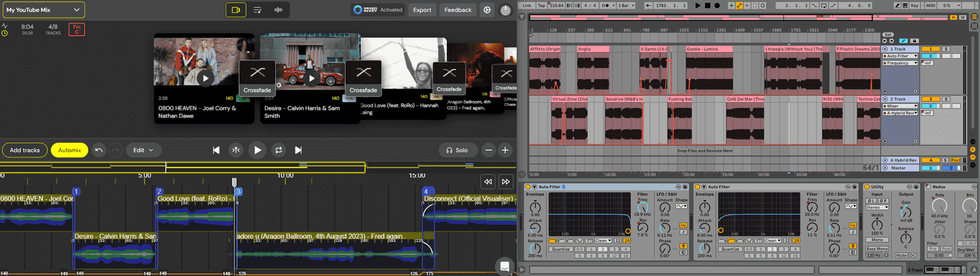Toggle 1 Track activator button
The width and height of the screenshot is (980, 276).
[x=931, y=49]
